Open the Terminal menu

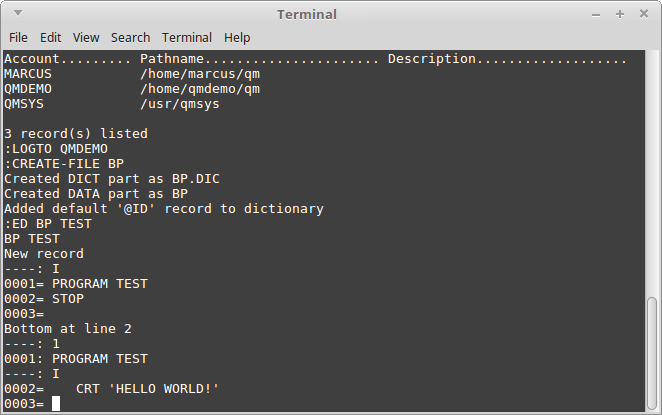(187, 38)
